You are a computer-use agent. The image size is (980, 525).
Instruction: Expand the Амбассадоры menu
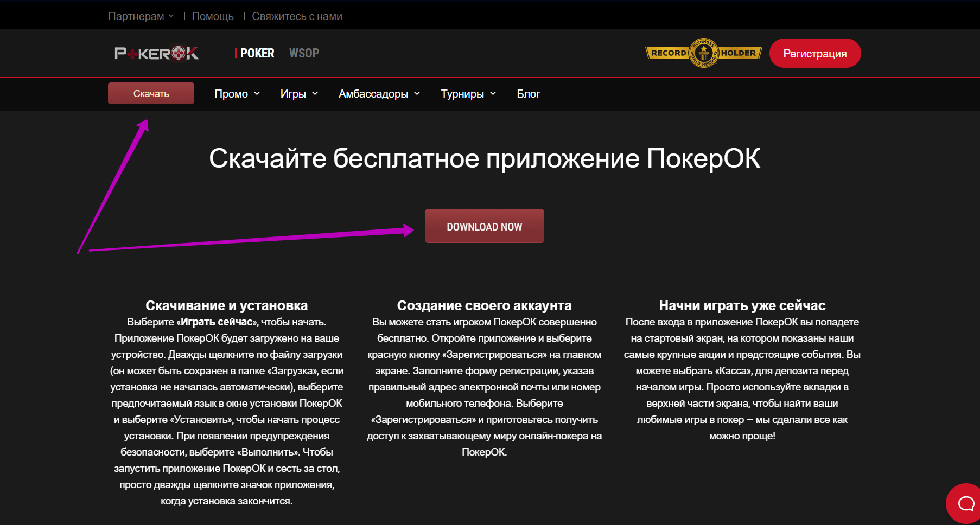tap(379, 94)
